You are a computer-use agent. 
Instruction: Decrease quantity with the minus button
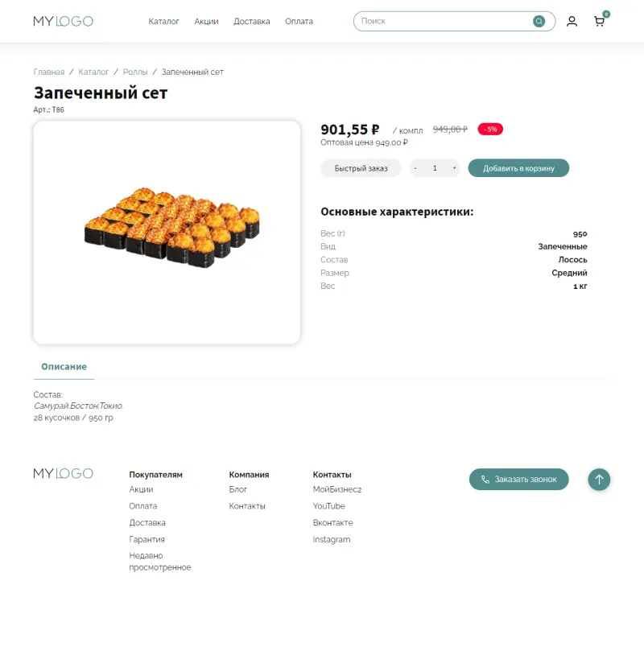coord(415,168)
